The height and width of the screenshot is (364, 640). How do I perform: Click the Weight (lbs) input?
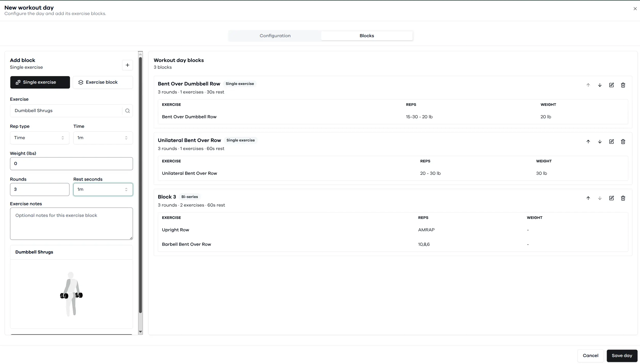[x=72, y=164]
